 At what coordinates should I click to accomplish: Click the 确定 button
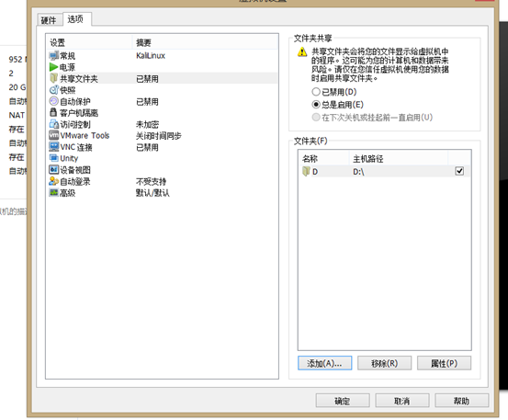coord(343,401)
